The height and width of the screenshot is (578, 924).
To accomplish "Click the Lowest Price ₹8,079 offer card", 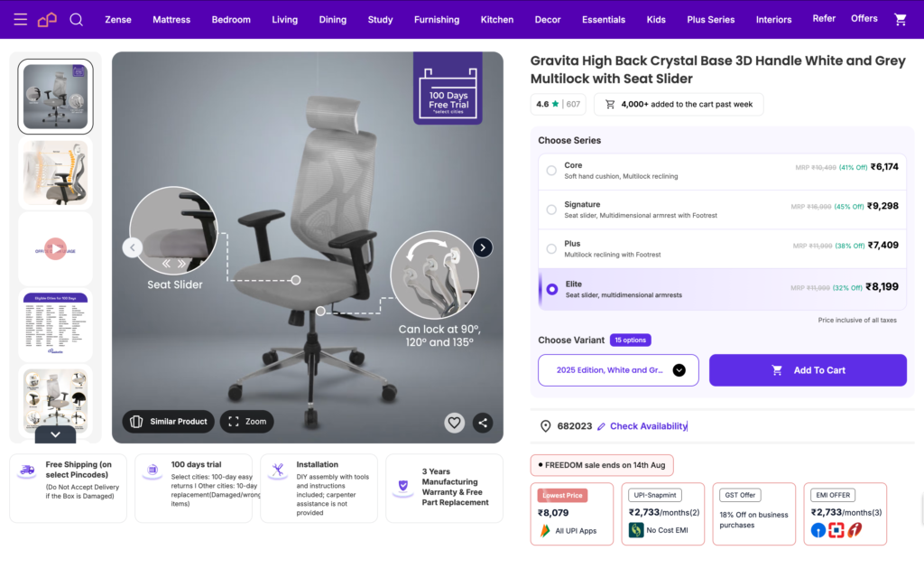I will click(571, 514).
